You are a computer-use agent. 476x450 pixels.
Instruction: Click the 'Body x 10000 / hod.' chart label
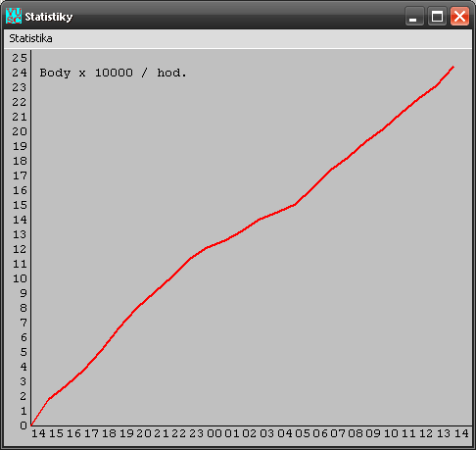click(x=113, y=73)
